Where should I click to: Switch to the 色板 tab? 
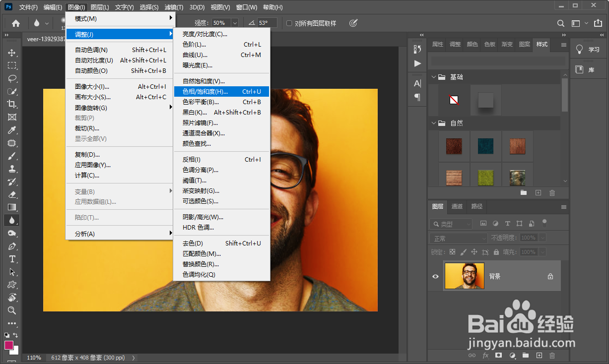[x=490, y=44]
